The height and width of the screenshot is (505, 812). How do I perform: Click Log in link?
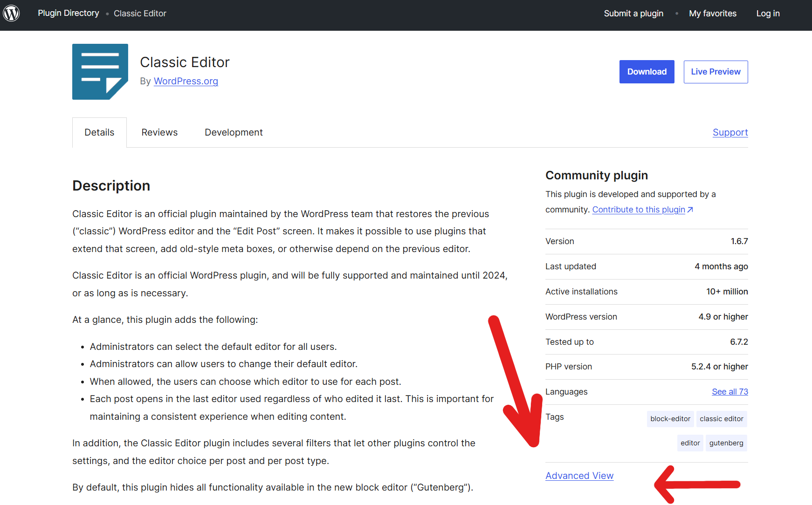(x=768, y=14)
